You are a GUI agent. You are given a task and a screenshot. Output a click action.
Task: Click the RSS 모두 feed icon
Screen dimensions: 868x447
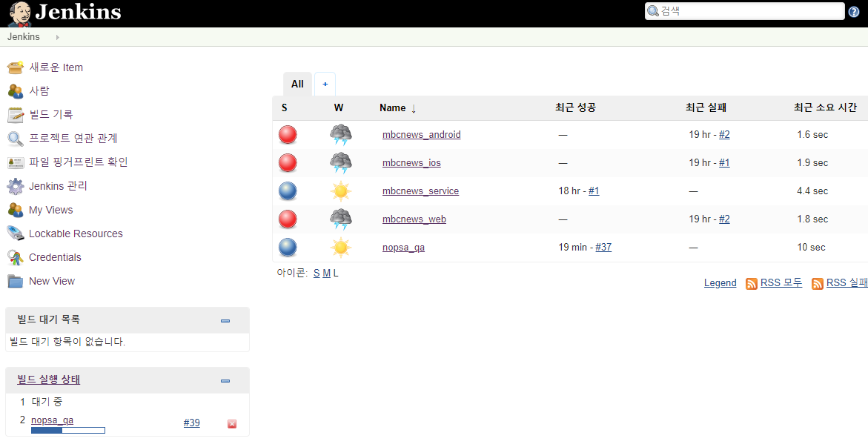(751, 284)
